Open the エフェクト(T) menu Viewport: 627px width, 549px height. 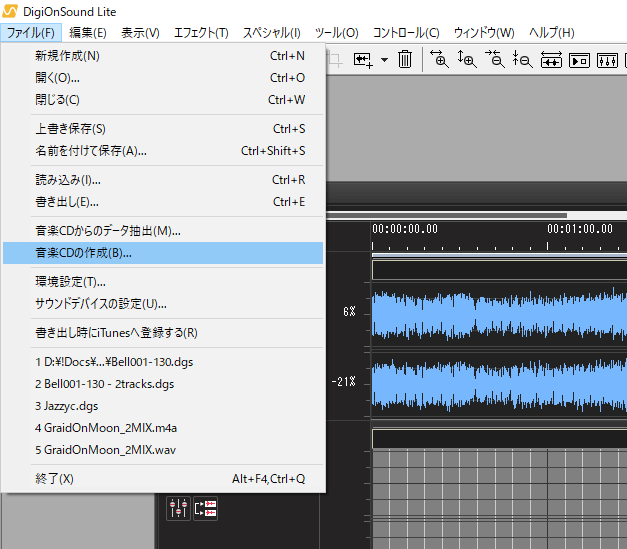pyautogui.click(x=201, y=32)
